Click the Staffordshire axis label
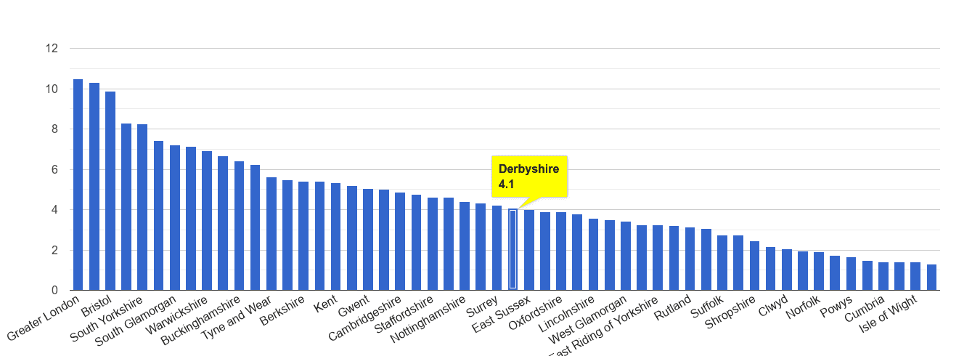 (404, 314)
